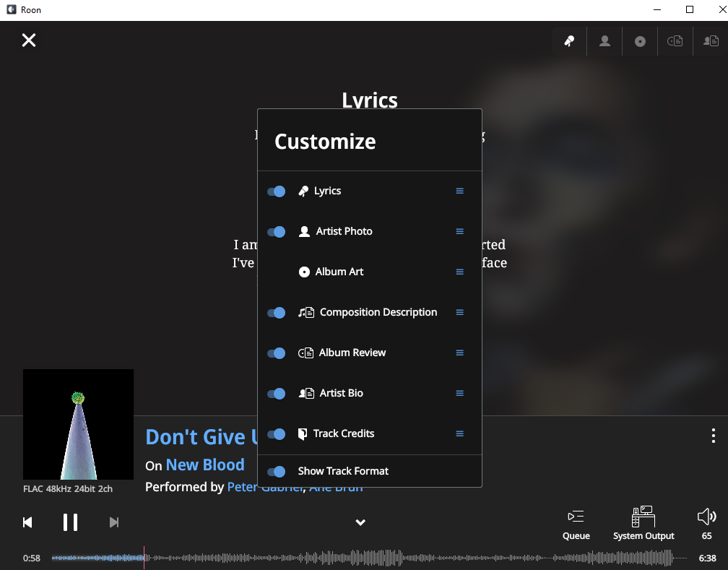Select the Album Art label
The image size is (728, 570).
point(339,272)
